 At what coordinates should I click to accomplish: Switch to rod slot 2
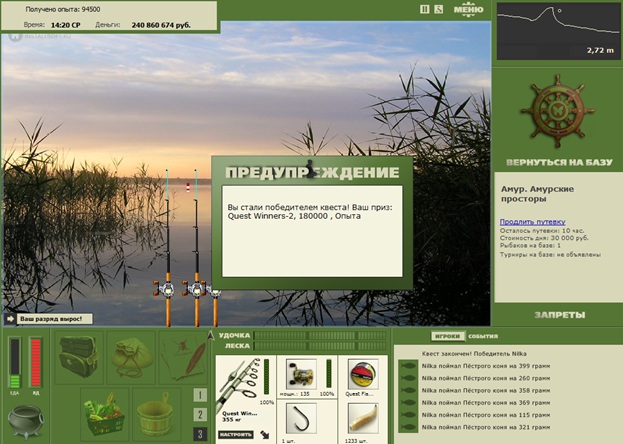point(200,415)
